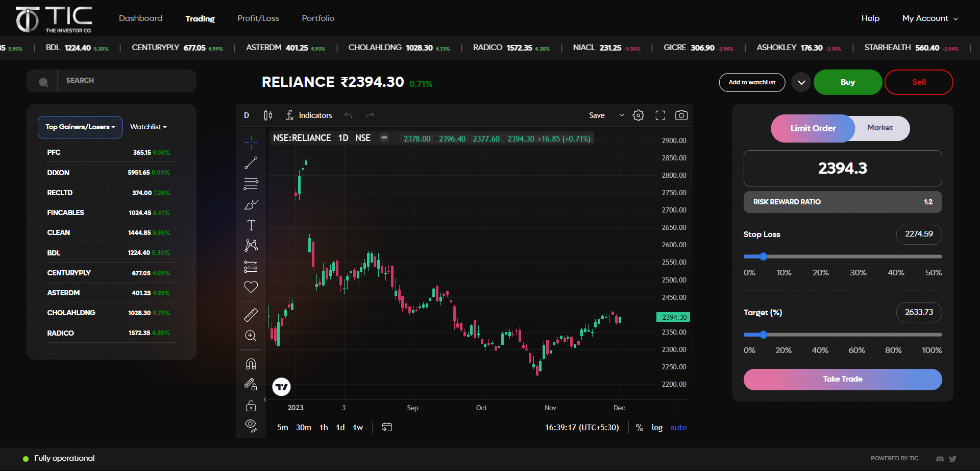Select the trend line drawing tool
980x471 pixels.
click(x=251, y=163)
